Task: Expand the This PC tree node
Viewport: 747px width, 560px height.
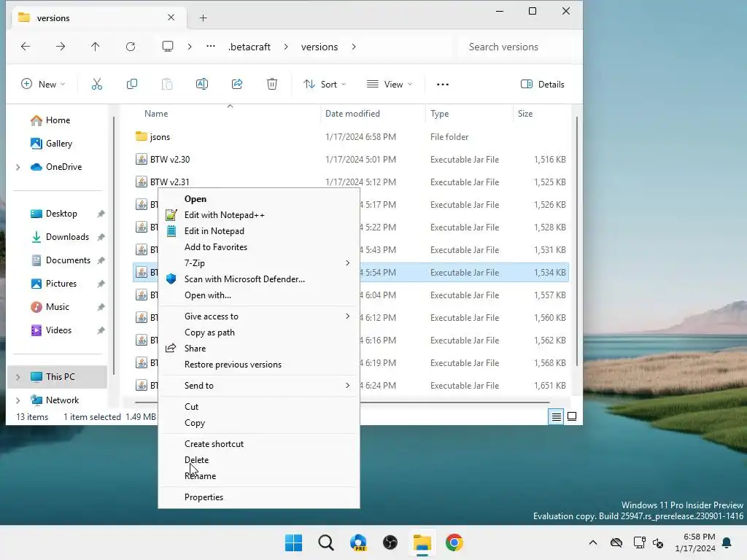Action: point(18,377)
